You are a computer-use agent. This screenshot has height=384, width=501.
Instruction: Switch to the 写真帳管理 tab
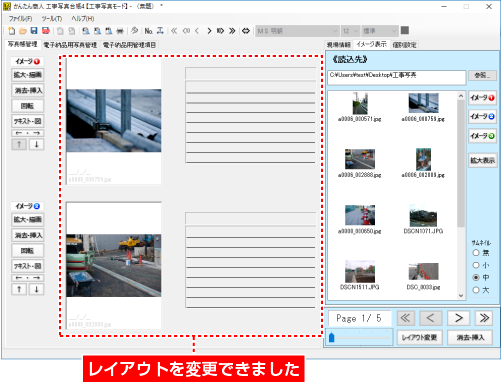click(x=23, y=44)
